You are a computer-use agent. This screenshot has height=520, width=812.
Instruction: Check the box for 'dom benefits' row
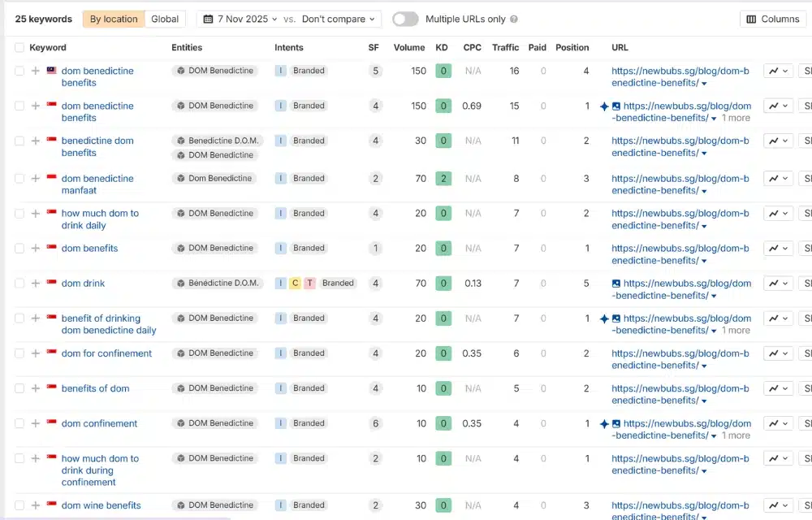pyautogui.click(x=19, y=248)
